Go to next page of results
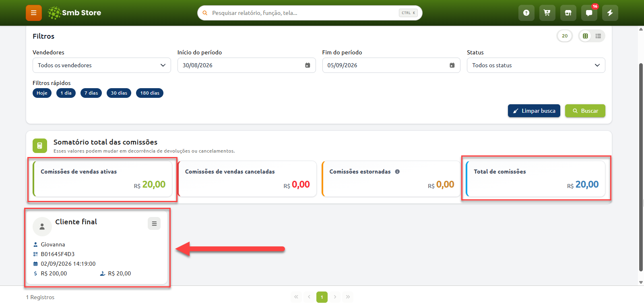Image resolution: width=644 pixels, height=308 pixels. tap(335, 297)
